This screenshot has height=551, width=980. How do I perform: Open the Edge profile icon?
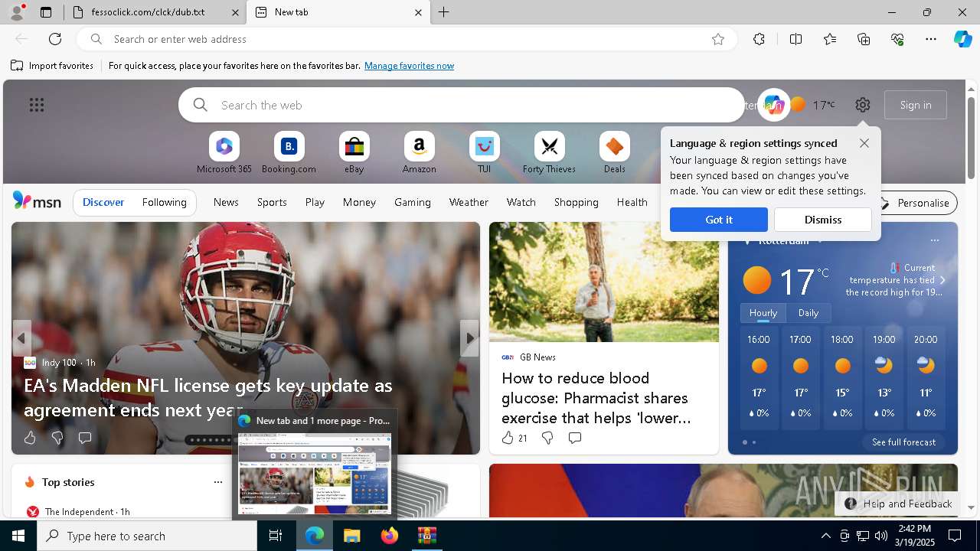tap(17, 12)
